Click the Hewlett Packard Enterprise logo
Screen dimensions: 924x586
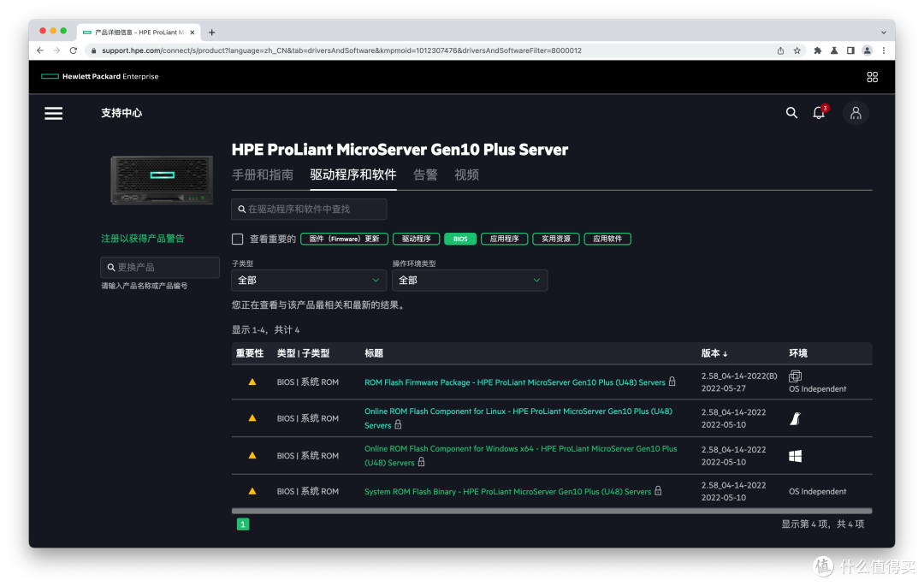tap(99, 76)
